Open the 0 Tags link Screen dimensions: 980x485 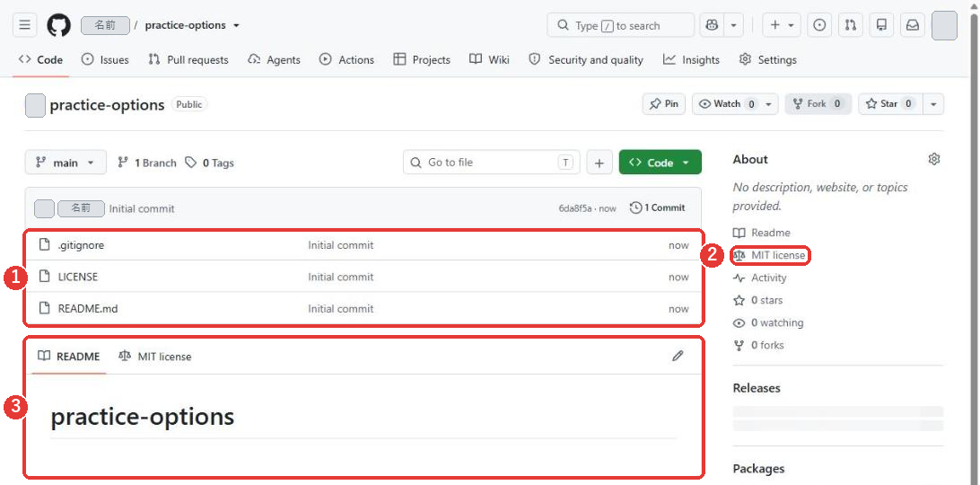pyautogui.click(x=209, y=163)
